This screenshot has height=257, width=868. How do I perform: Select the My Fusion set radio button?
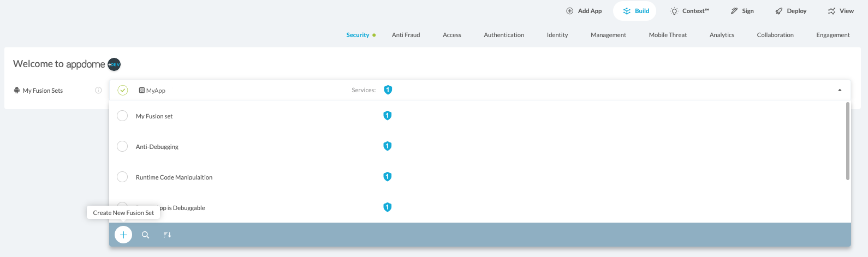point(122,116)
